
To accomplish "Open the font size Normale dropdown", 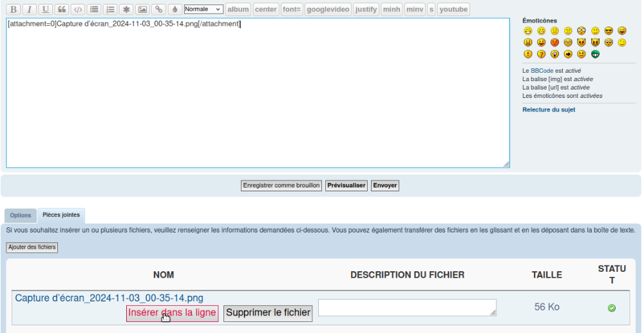I will coord(203,10).
